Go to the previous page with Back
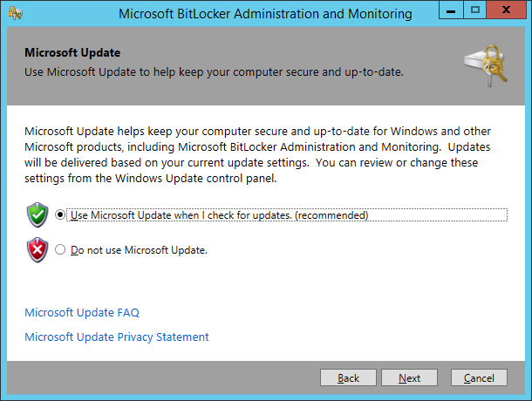Viewport: 532px width, 401px height. pyautogui.click(x=348, y=377)
